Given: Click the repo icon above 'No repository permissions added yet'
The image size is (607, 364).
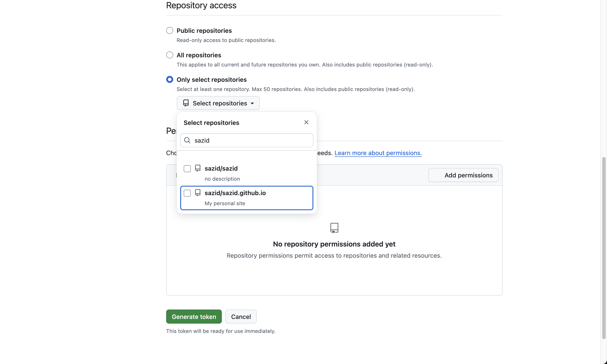Looking at the screenshot, I should coord(334,228).
